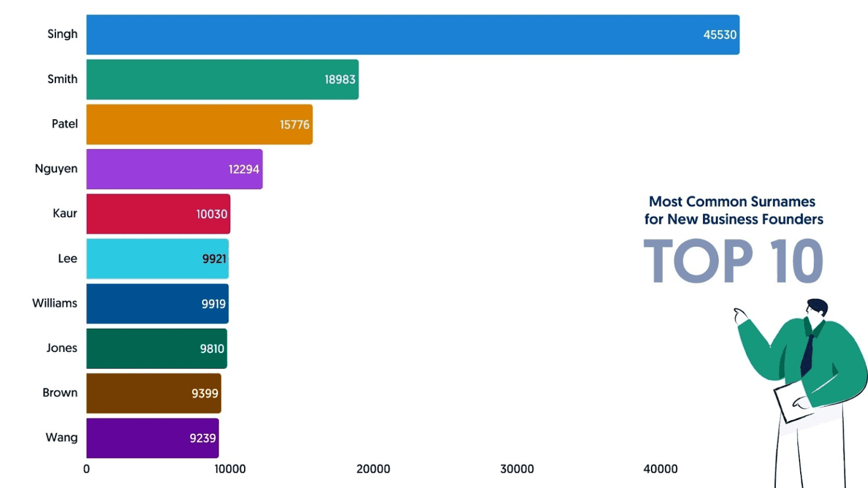868x488 pixels.
Task: Click the 0 axis tick label
Action: 86,469
